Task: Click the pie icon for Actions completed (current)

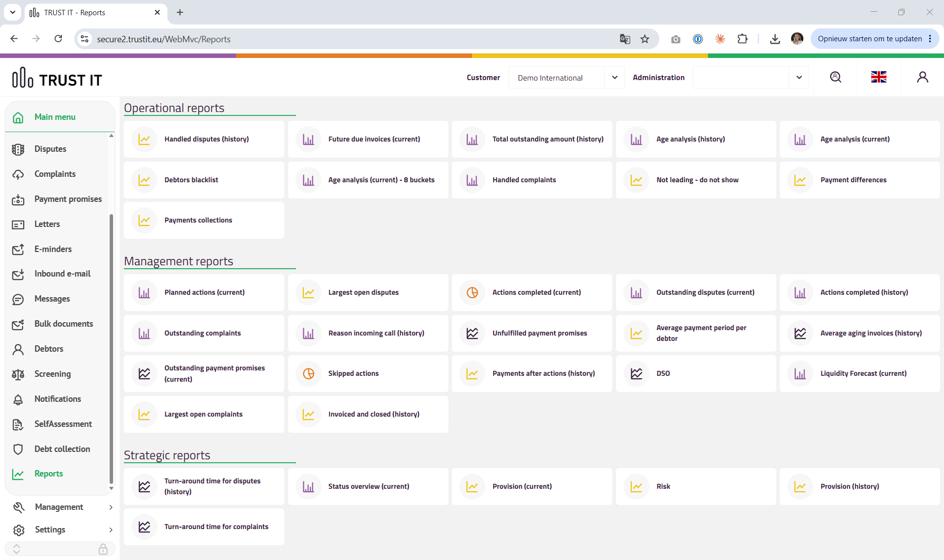Action: coord(472,293)
